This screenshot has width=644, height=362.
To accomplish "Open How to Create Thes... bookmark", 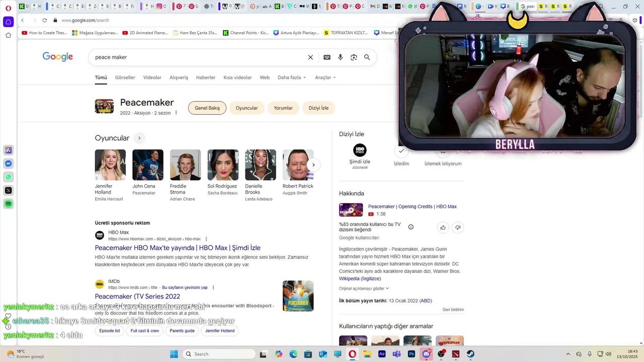I will [44, 33].
